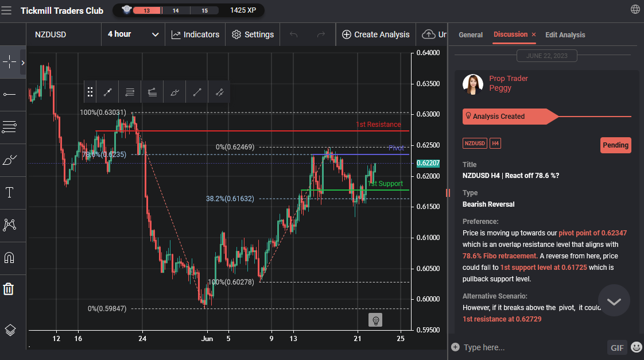
Task: Click the cloud upload icon
Action: point(428,34)
